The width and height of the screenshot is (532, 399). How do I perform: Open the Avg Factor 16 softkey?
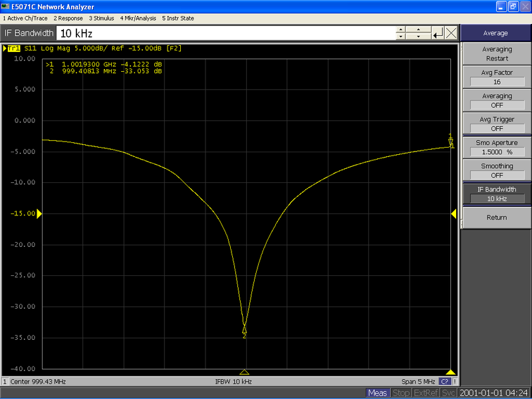(496, 77)
